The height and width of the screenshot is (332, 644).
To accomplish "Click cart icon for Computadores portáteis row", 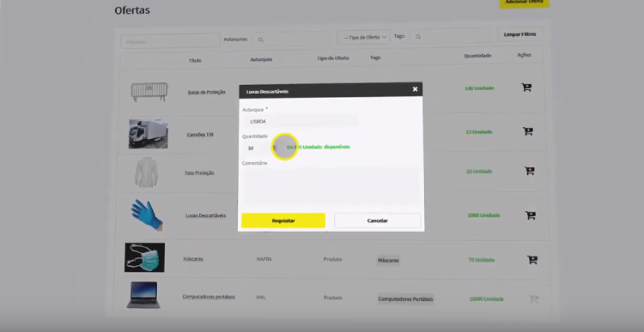I will 534,299.
